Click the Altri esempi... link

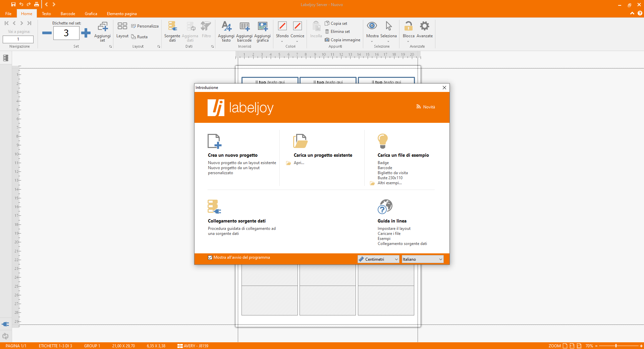(x=389, y=183)
